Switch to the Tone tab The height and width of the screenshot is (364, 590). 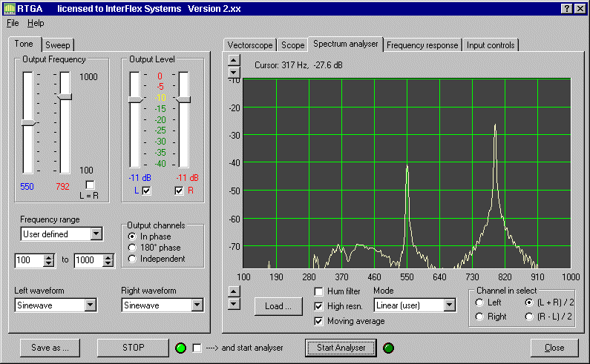[x=24, y=44]
